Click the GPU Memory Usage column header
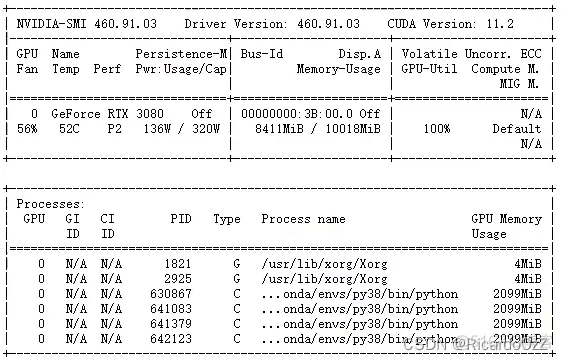The image size is (563, 360). pyautogui.click(x=506, y=226)
